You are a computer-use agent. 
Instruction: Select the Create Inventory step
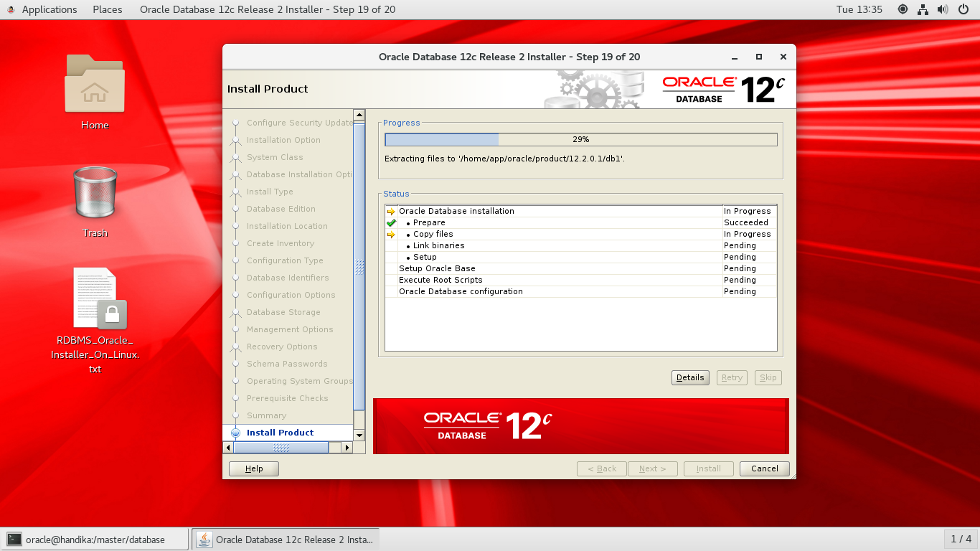tap(281, 243)
